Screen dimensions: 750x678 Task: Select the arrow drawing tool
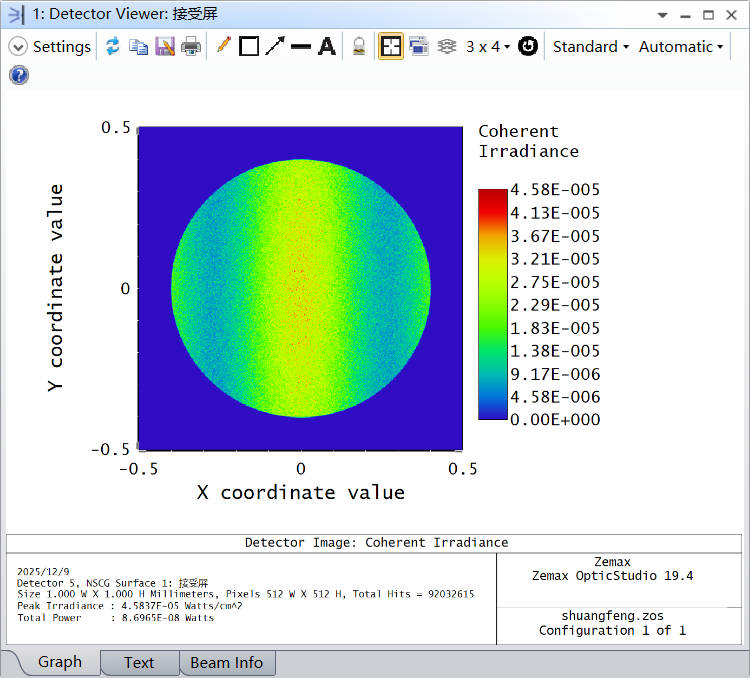tap(275, 46)
